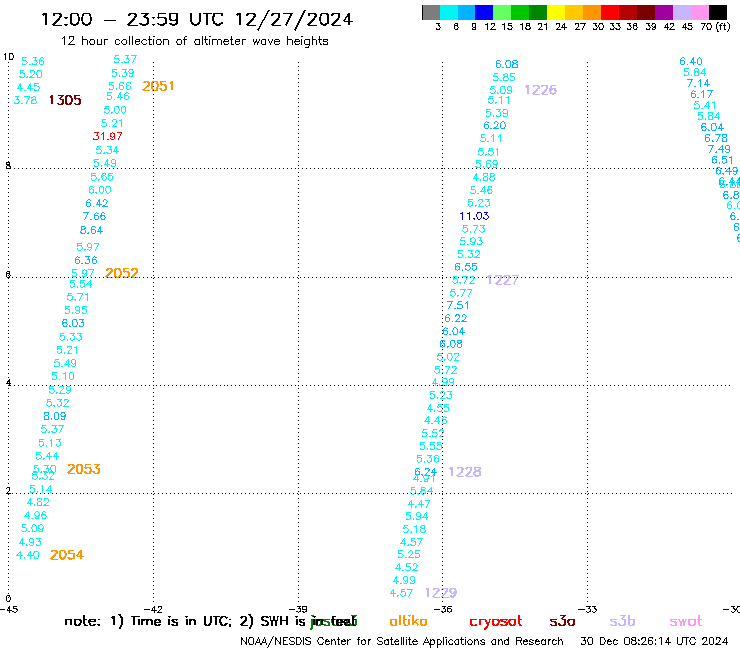740x650 pixels.
Task: Click the 70 (ft) color scale label
Action: coord(715,27)
